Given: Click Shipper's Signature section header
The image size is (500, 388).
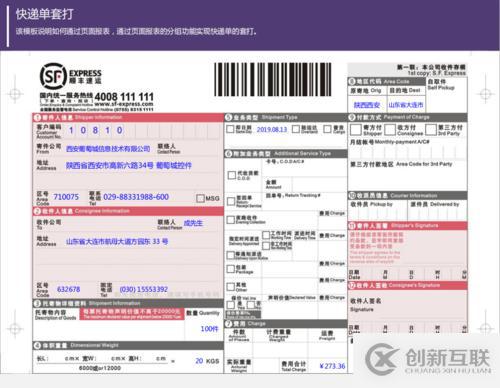Looking at the screenshot, I should [408, 226].
